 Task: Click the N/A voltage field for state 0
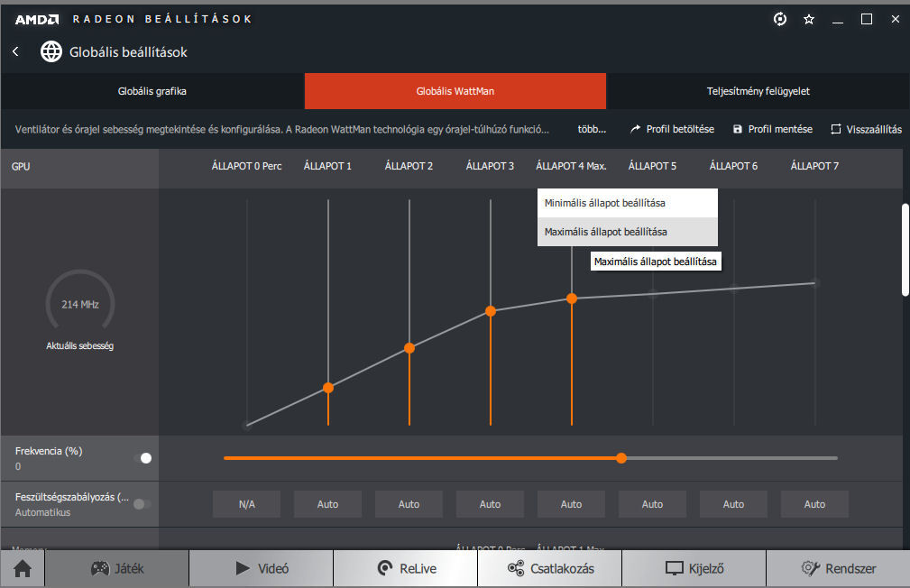[246, 504]
